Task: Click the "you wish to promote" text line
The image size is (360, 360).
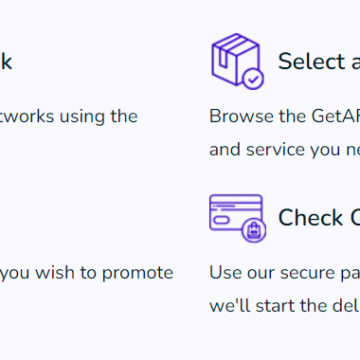Action: pyautogui.click(x=87, y=273)
